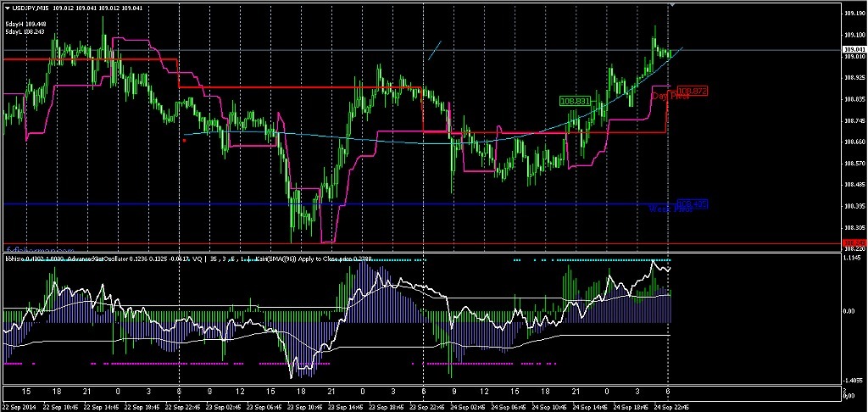The height and width of the screenshot is (412, 868).
Task: Click the 108.745 value on price scale
Action: 854,120
